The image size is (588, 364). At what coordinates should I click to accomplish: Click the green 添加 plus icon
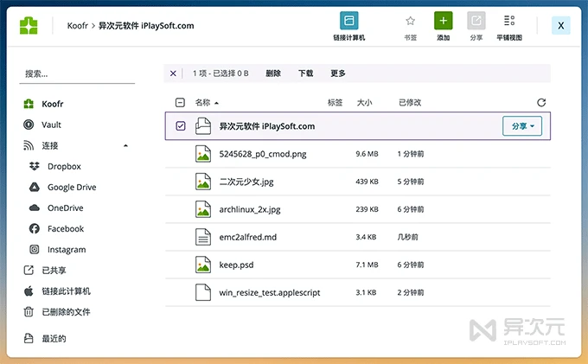444,20
